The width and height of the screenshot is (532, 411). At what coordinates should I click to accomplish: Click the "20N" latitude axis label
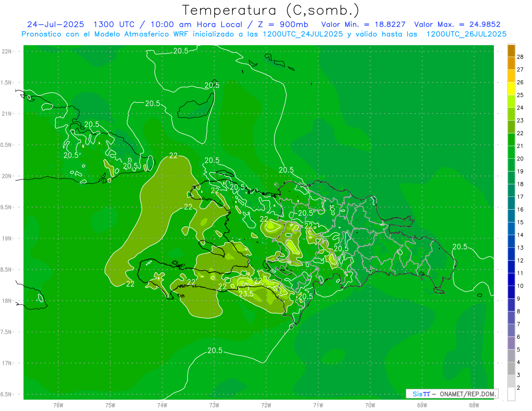coord(7,176)
